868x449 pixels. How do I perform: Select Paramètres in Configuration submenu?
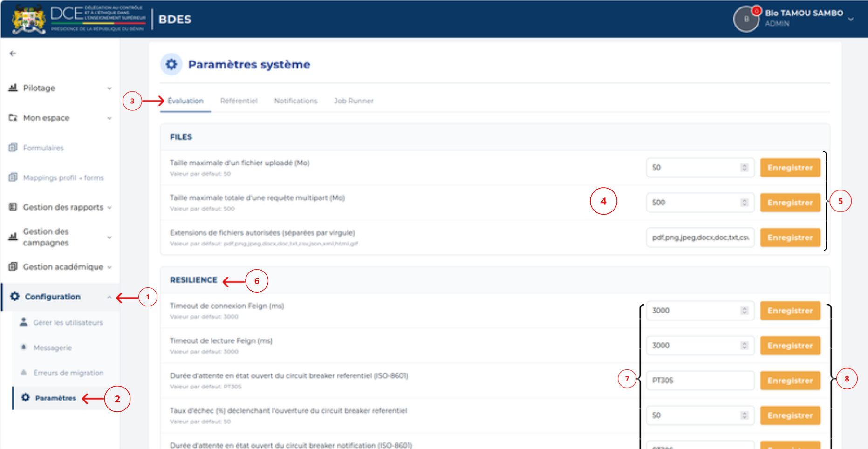[x=55, y=398]
